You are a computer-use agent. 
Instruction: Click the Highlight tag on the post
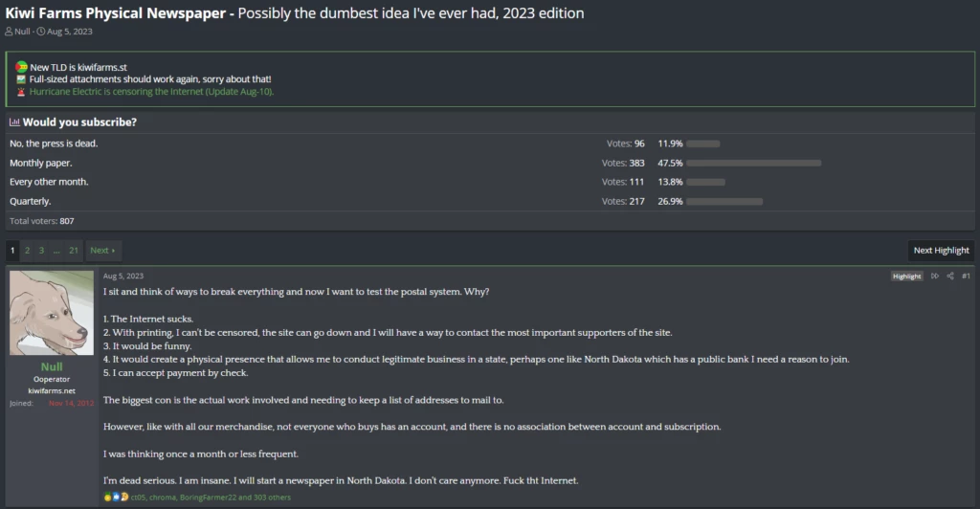906,277
